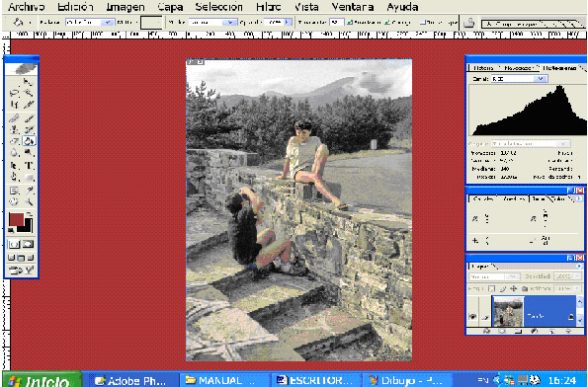The width and height of the screenshot is (588, 387).
Task: Select the Magic Wand tool
Action: [28, 92]
